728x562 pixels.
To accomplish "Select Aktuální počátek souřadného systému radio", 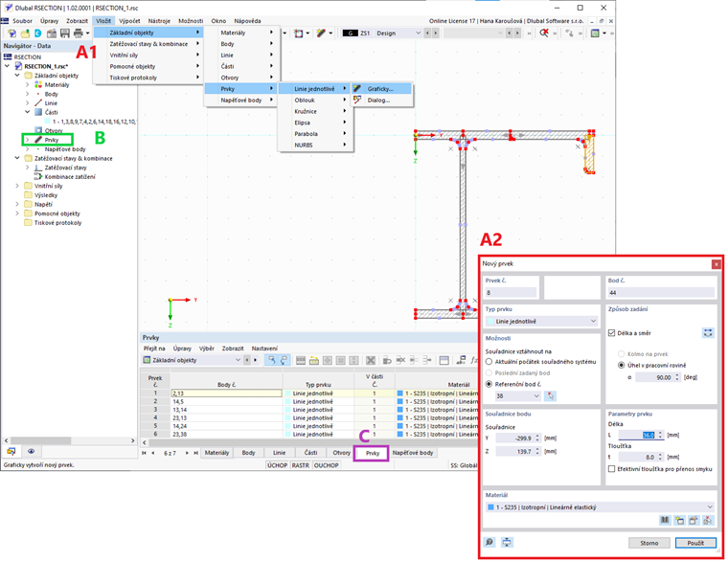I will 489,362.
